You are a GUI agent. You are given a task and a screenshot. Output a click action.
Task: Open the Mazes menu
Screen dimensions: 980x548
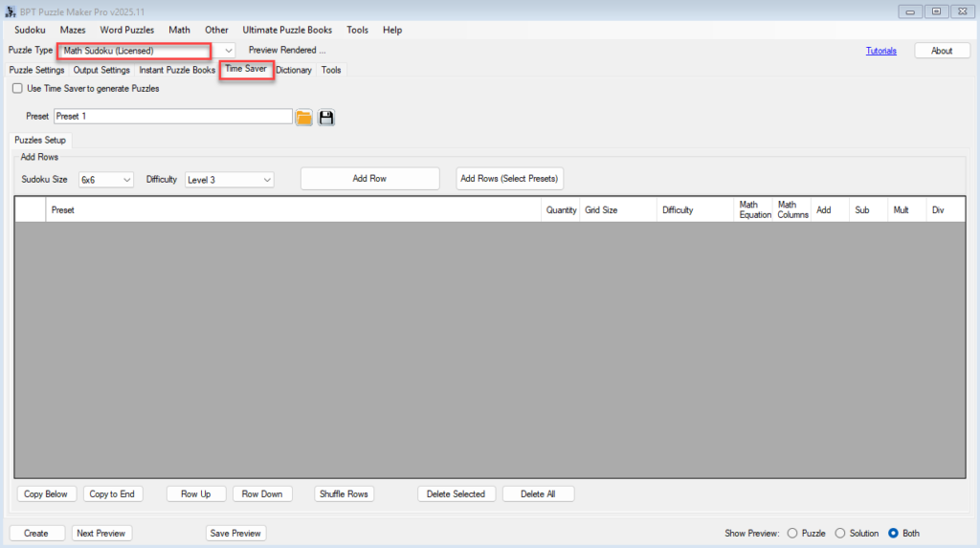click(73, 30)
